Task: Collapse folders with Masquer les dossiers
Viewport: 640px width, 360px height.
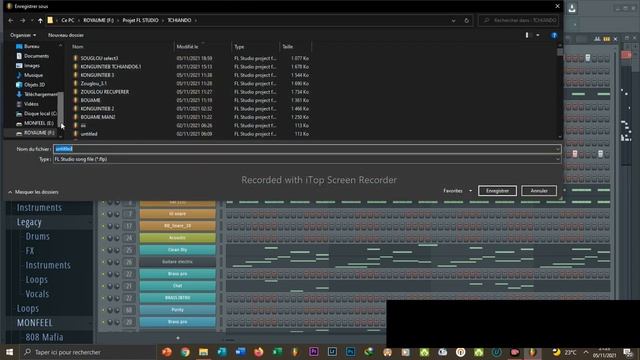Action: [x=33, y=192]
